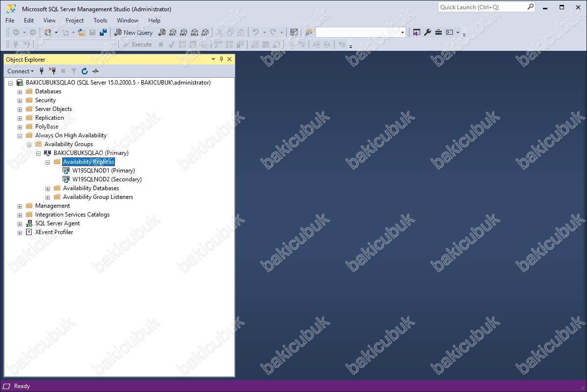This screenshot has width=587, height=392.
Task: Click the command window toolbar icon
Action: tap(450, 32)
